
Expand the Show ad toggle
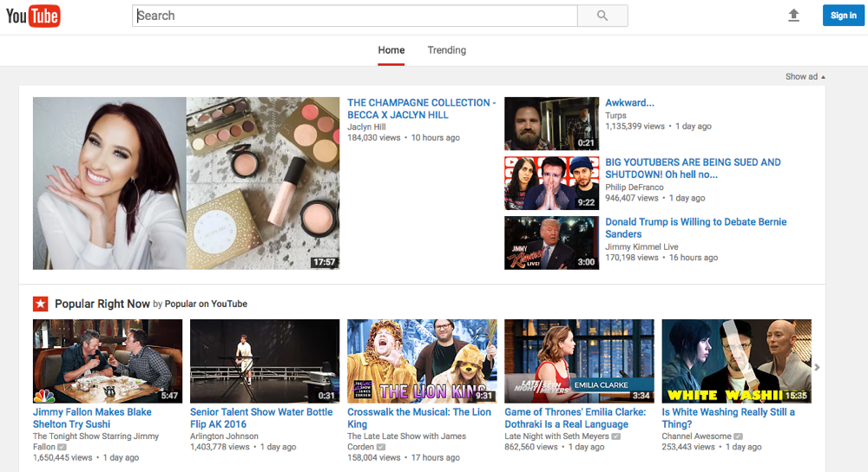[x=806, y=77]
